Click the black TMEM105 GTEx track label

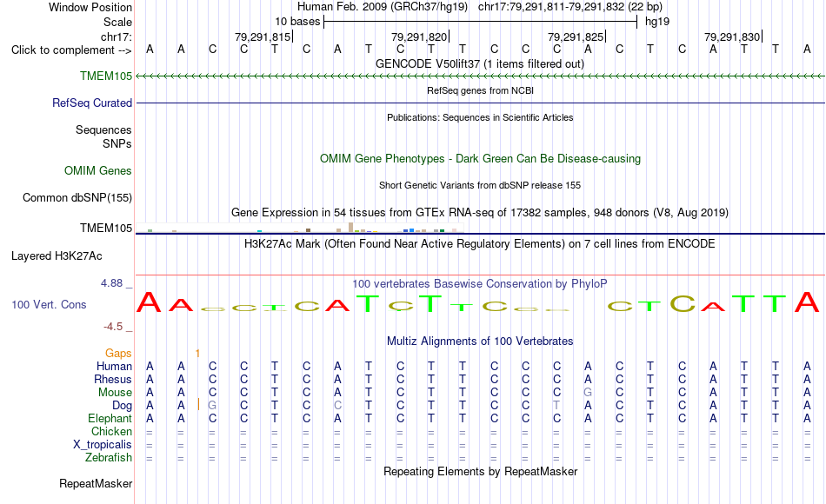click(106, 228)
